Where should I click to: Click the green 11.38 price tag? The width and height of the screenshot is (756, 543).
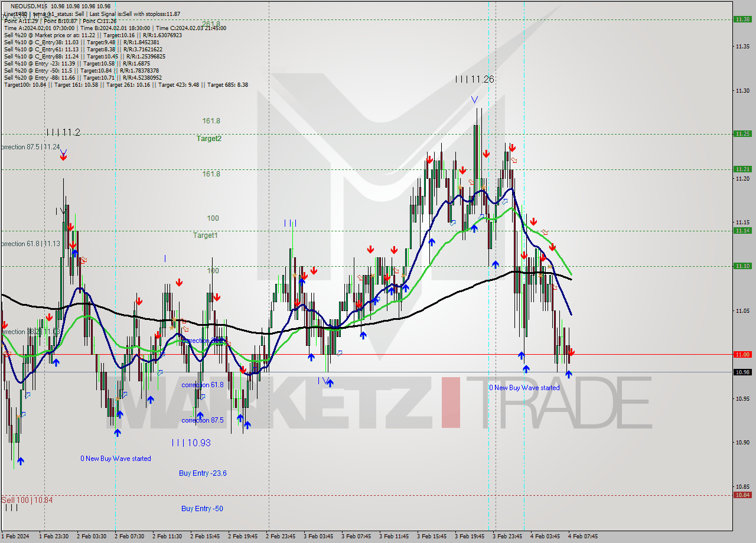(x=742, y=19)
